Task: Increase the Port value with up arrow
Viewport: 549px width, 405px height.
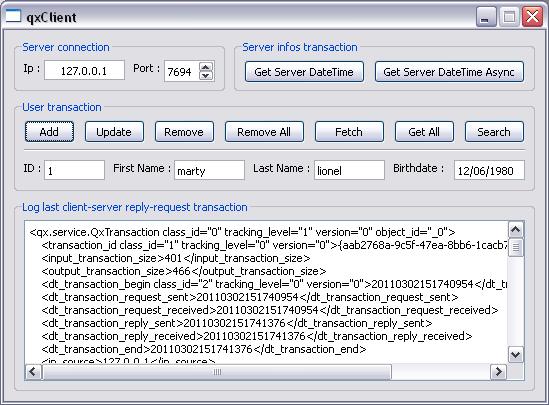Action: [206, 67]
